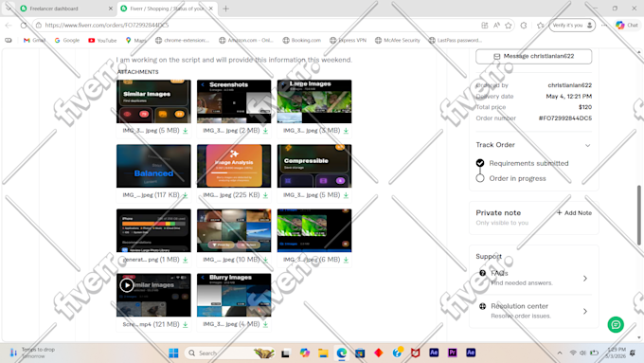Download the jpeg (10 MB) attachment

click(x=266, y=260)
